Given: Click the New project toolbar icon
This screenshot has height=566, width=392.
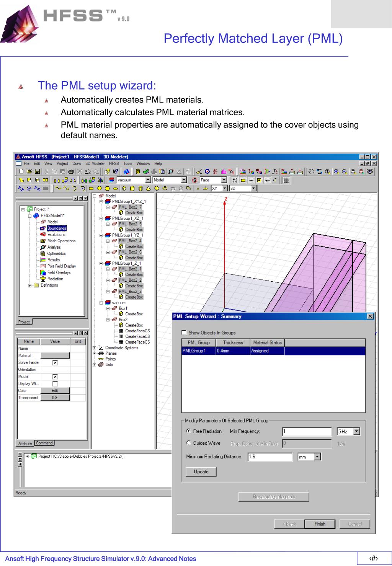Looking at the screenshot, I should click(x=21, y=171).
